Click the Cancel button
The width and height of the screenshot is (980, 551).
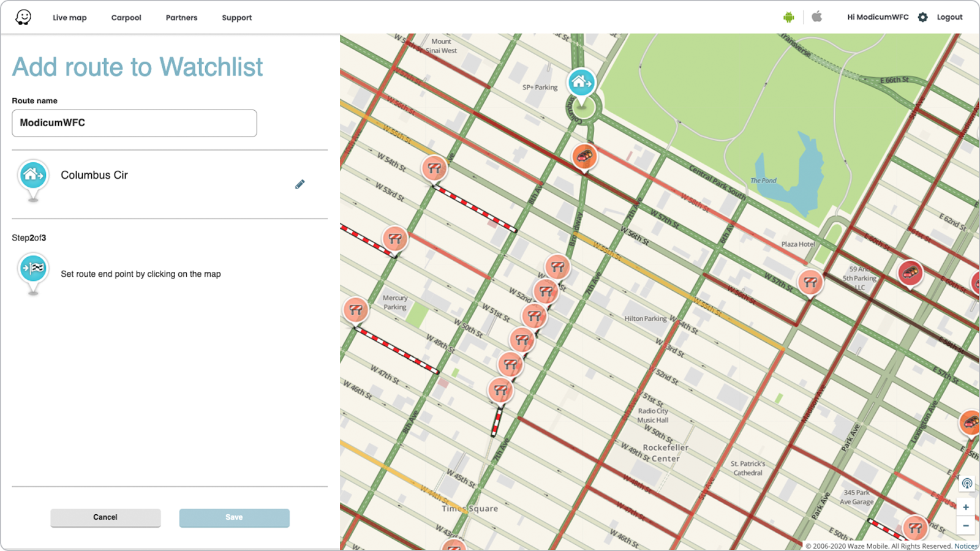click(x=105, y=517)
